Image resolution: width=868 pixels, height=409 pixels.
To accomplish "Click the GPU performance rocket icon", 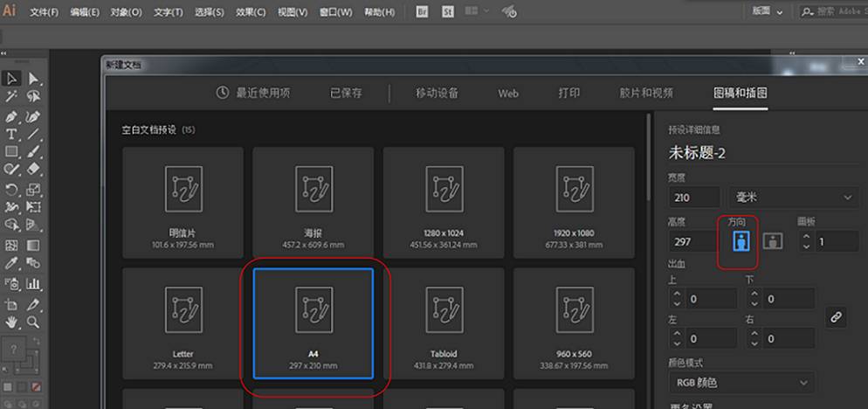I will click(x=509, y=11).
